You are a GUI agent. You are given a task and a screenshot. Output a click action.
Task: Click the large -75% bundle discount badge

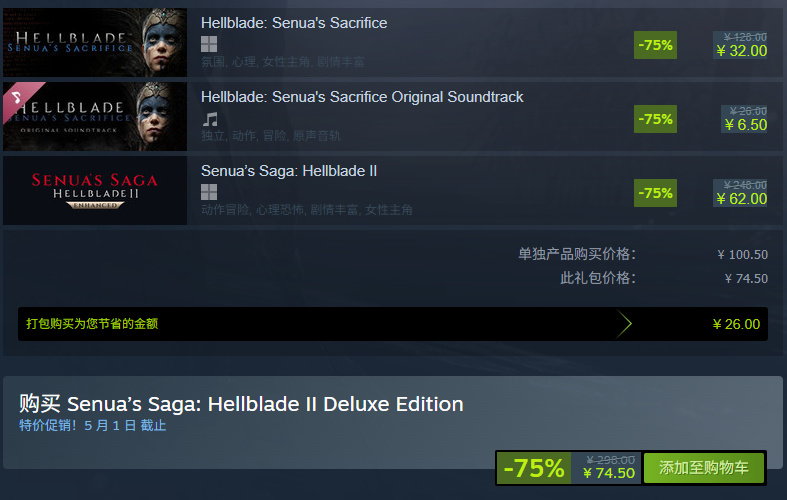pos(534,467)
